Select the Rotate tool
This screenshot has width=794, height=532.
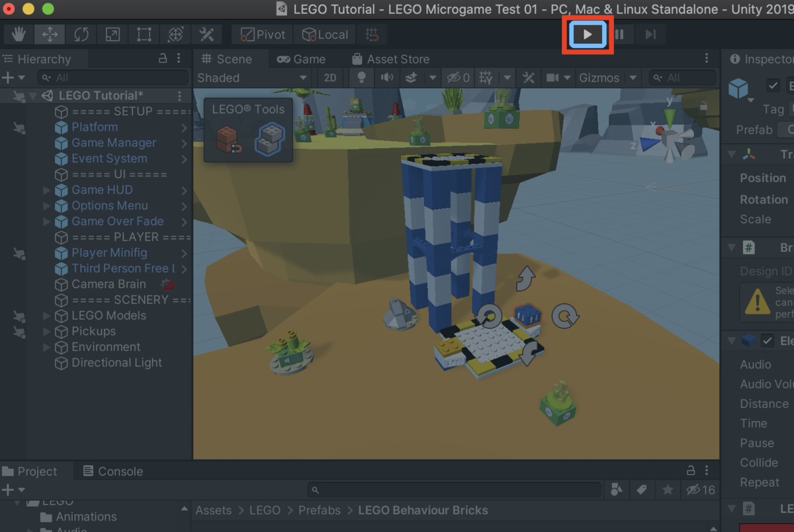[x=81, y=34]
